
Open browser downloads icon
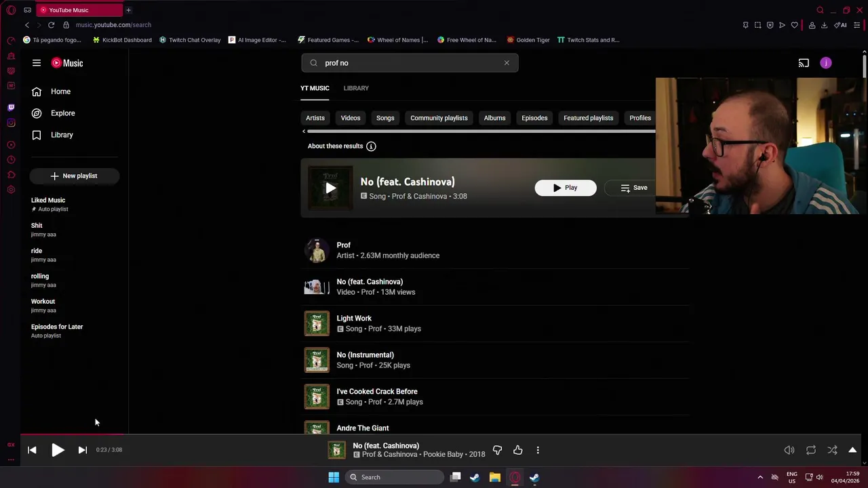[824, 25]
